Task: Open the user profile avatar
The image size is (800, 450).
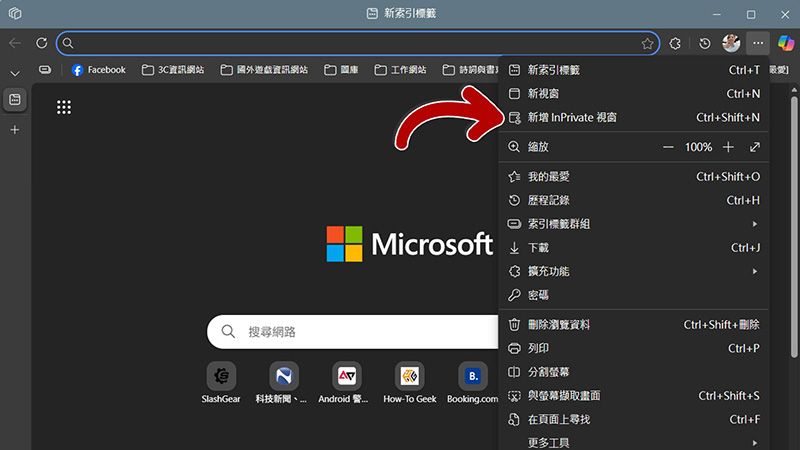Action: pos(731,43)
